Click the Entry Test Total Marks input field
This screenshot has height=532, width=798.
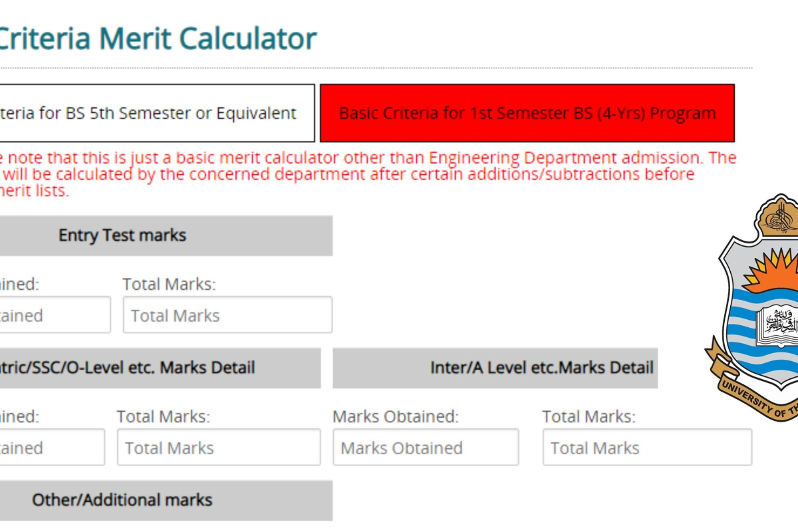pyautogui.click(x=227, y=315)
